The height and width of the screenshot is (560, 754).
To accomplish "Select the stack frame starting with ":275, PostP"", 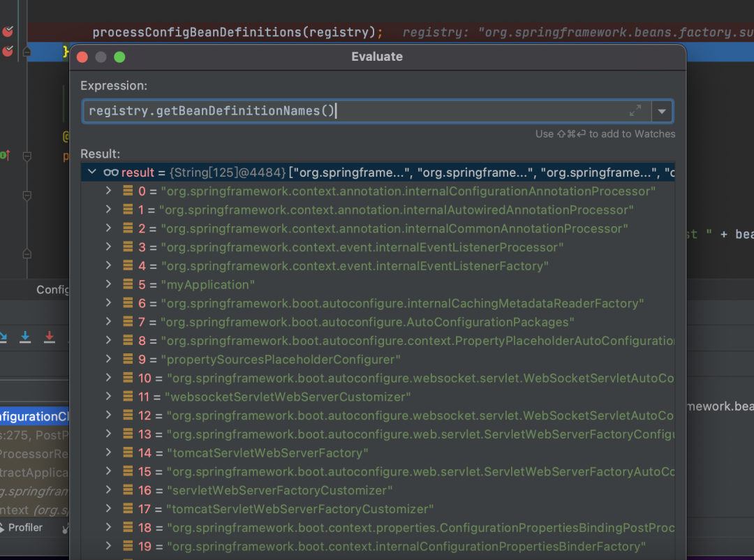I will coord(34,435).
